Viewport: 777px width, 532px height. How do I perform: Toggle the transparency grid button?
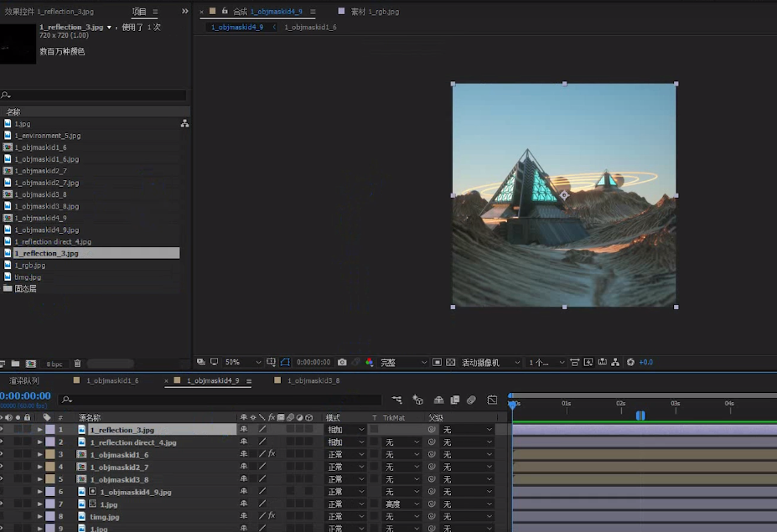coord(451,363)
